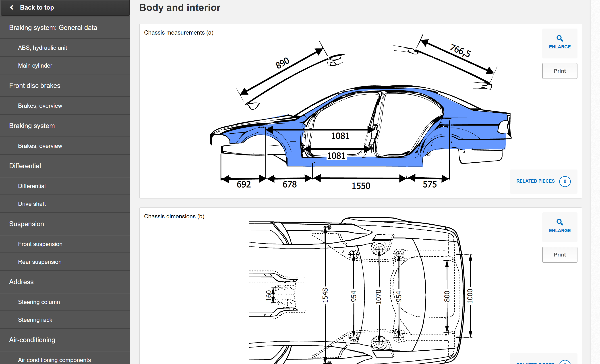
Task: Go to Air-conditioning section
Action: click(65, 340)
